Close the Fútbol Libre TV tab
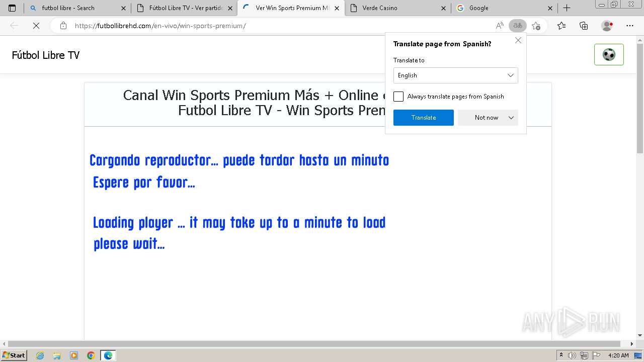Viewport: 644px width, 362px height. pos(230,8)
